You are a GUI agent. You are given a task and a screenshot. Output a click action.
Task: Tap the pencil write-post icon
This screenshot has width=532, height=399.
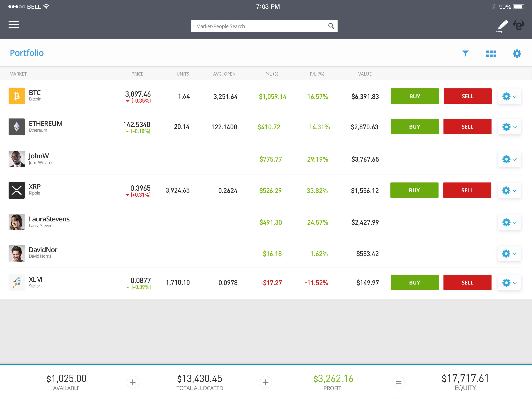coord(502,26)
